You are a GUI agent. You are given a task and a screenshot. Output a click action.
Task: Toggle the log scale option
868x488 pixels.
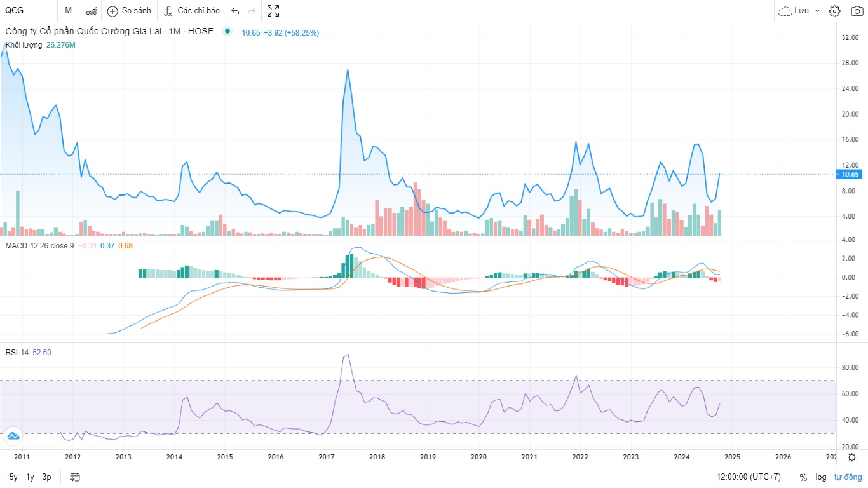pyautogui.click(x=821, y=477)
